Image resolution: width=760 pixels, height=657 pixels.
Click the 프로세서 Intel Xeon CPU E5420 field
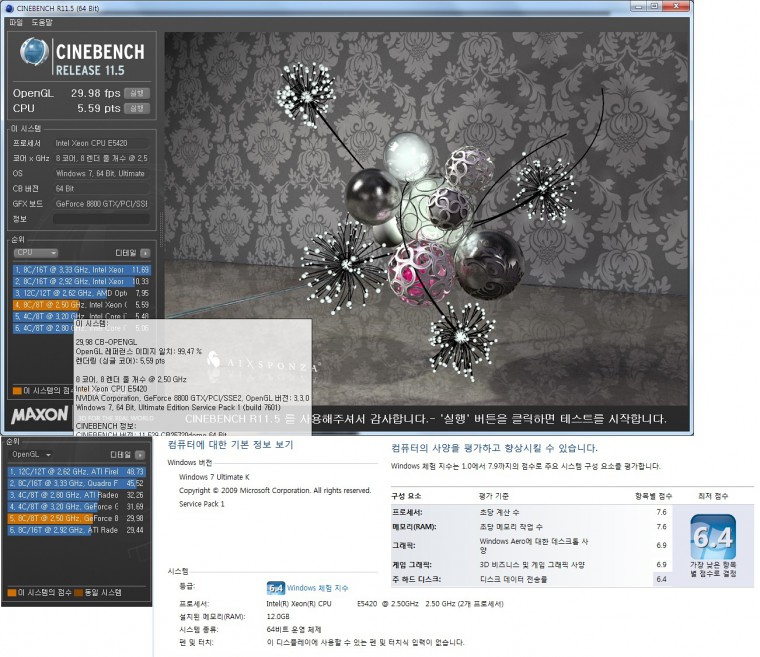tap(101, 143)
